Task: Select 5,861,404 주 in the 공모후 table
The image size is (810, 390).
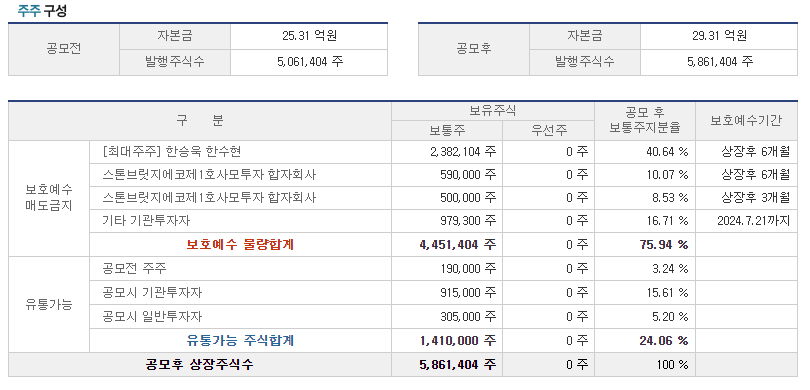Action: point(720,62)
